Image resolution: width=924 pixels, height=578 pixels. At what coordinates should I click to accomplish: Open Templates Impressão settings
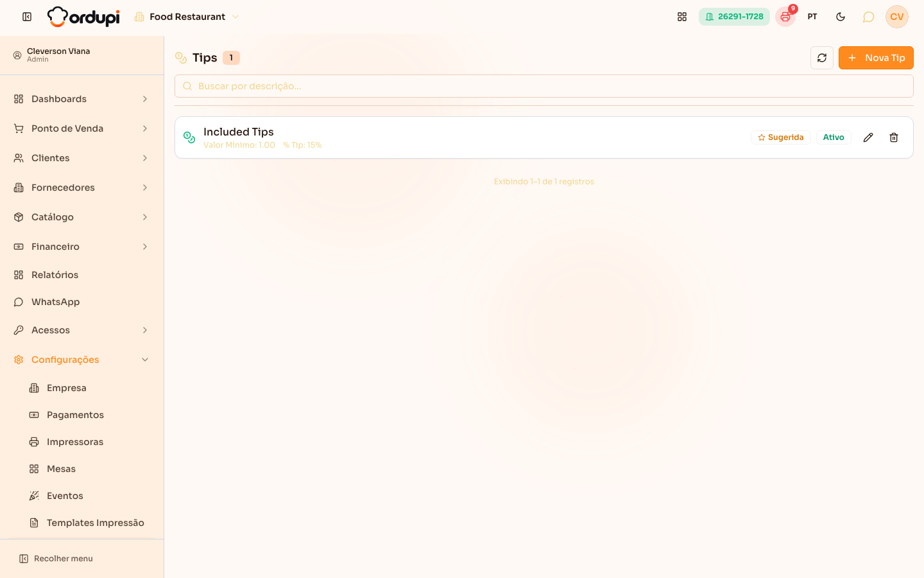(90, 523)
